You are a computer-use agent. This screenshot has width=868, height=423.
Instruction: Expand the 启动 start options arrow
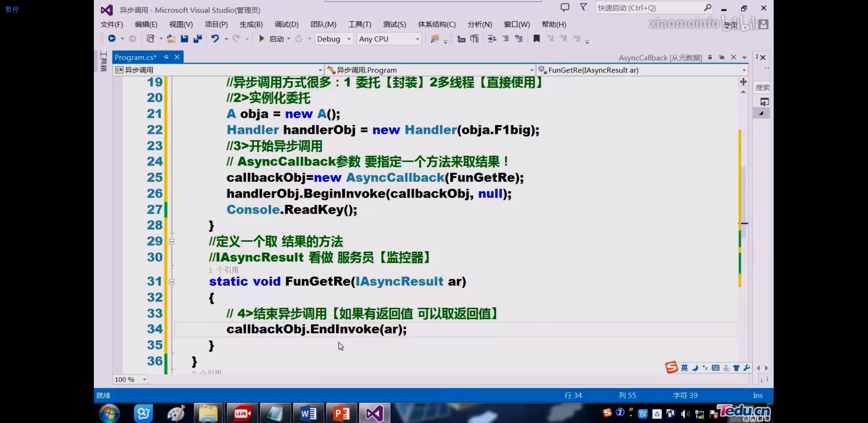point(289,39)
